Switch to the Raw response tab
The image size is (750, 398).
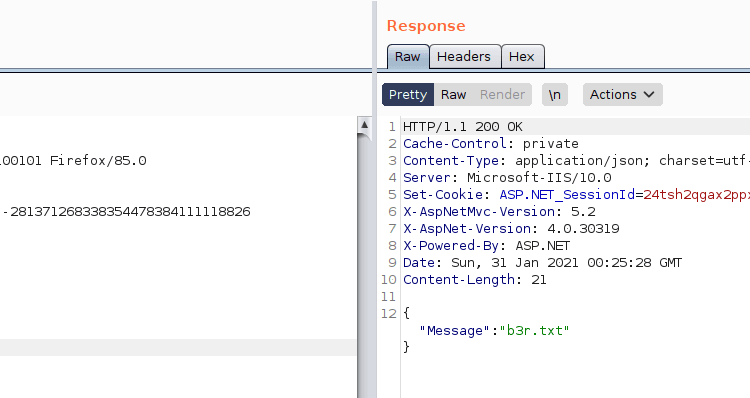[x=408, y=56]
